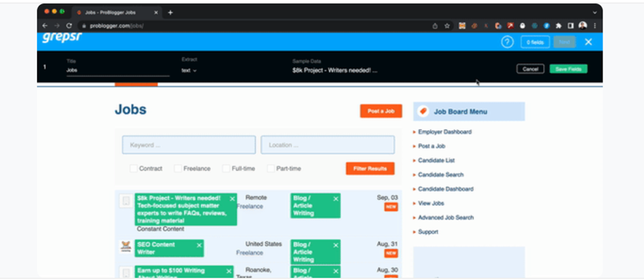Click the Keyword search input field

[189, 145]
